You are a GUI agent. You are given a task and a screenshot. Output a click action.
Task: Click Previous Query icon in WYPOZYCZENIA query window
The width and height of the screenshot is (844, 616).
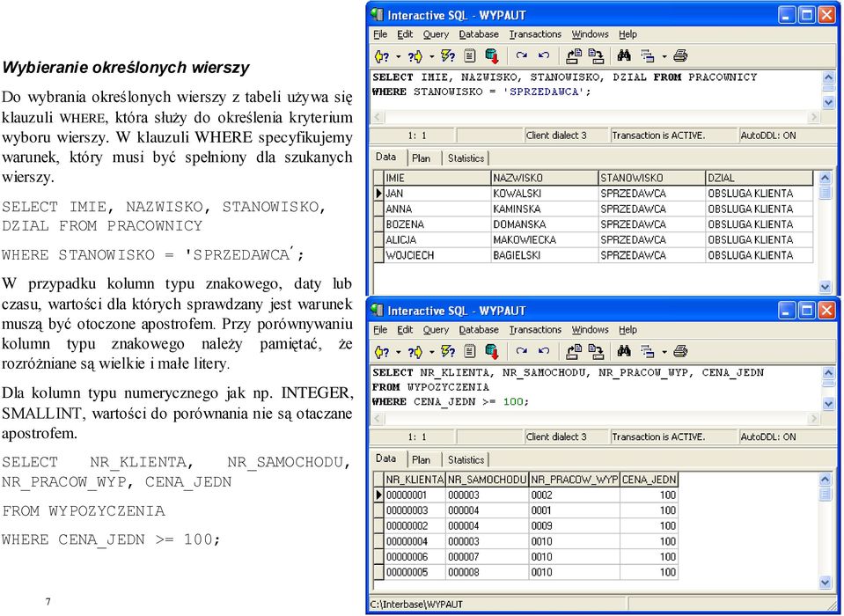pyautogui.click(x=382, y=352)
